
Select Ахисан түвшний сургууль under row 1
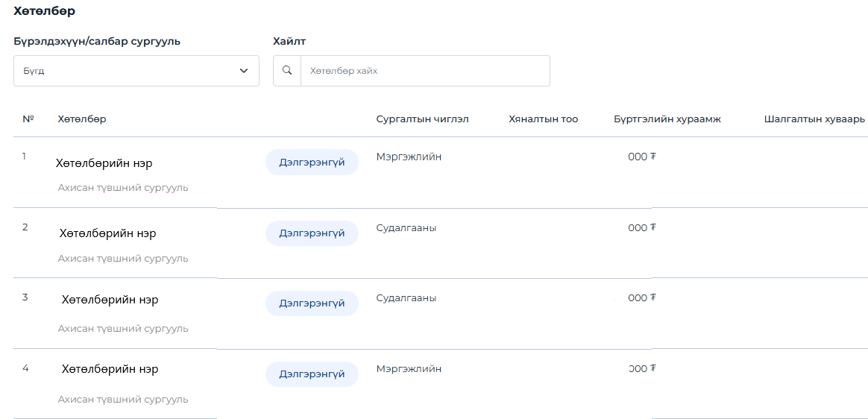point(123,188)
